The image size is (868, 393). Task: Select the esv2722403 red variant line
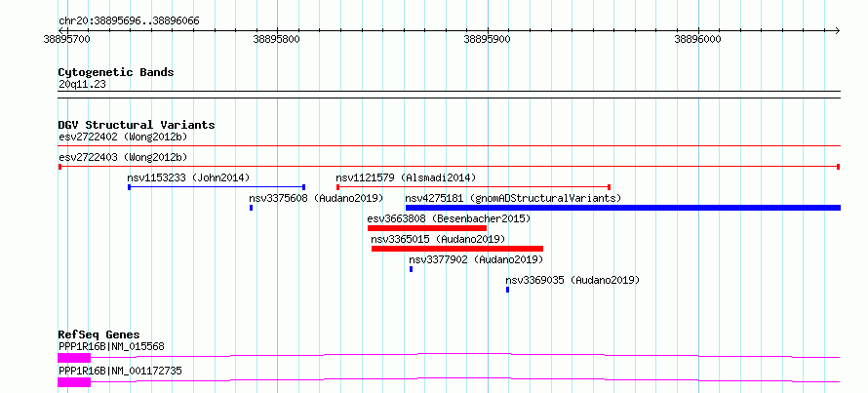point(450,167)
